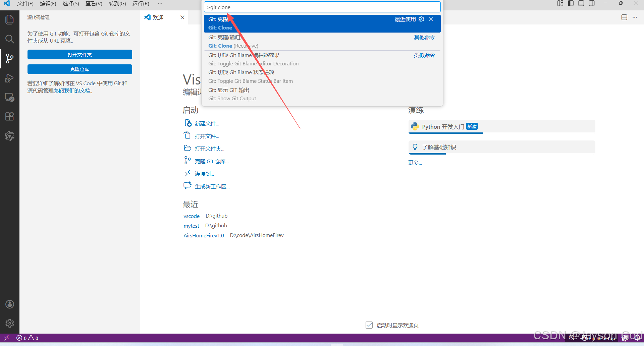Image resolution: width=644 pixels, height=346 pixels.
Task: Remove Git Clone from recently used
Action: pyautogui.click(x=431, y=19)
